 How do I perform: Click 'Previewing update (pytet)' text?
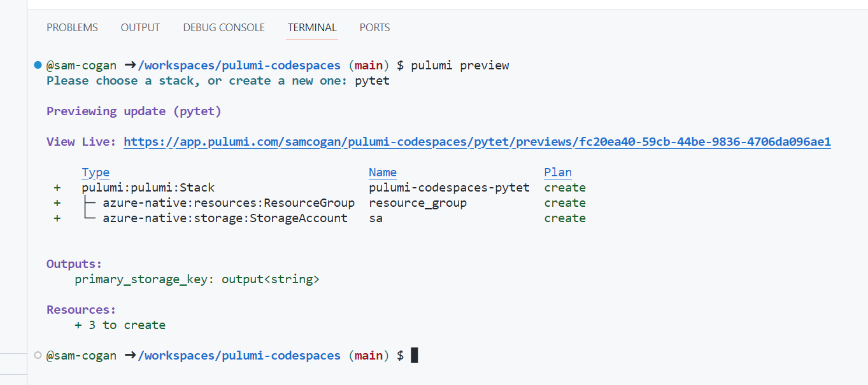point(134,111)
